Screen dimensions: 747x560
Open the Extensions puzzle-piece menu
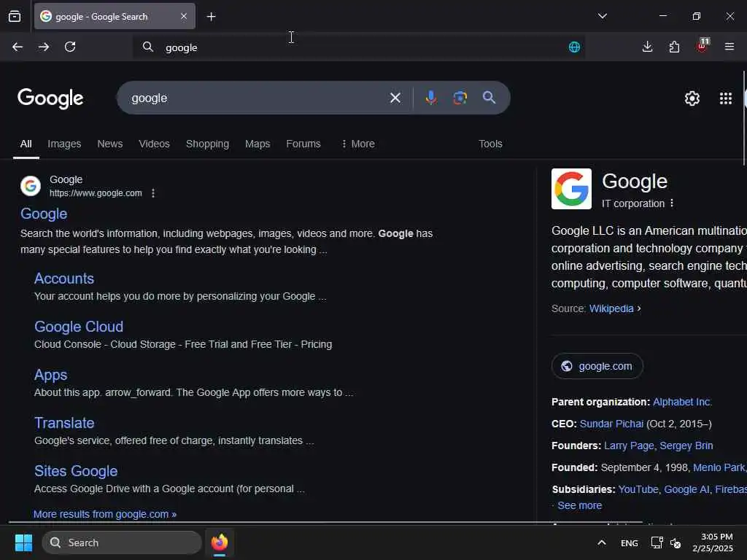[x=674, y=47]
